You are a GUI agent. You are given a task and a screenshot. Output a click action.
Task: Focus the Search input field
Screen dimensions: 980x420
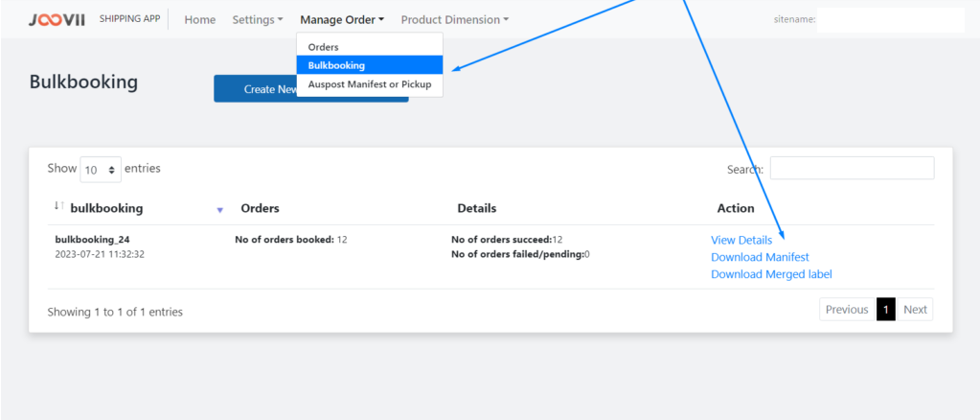point(852,169)
